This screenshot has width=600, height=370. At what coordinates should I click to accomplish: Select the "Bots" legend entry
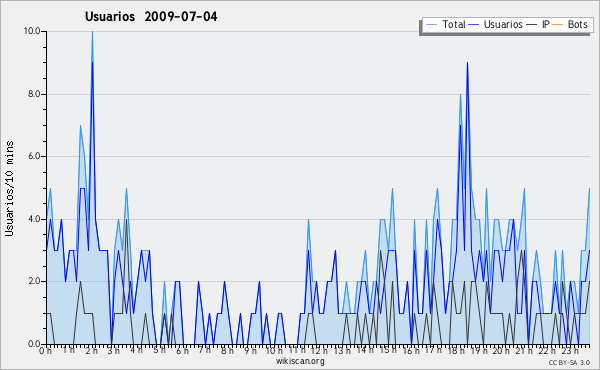click(577, 24)
